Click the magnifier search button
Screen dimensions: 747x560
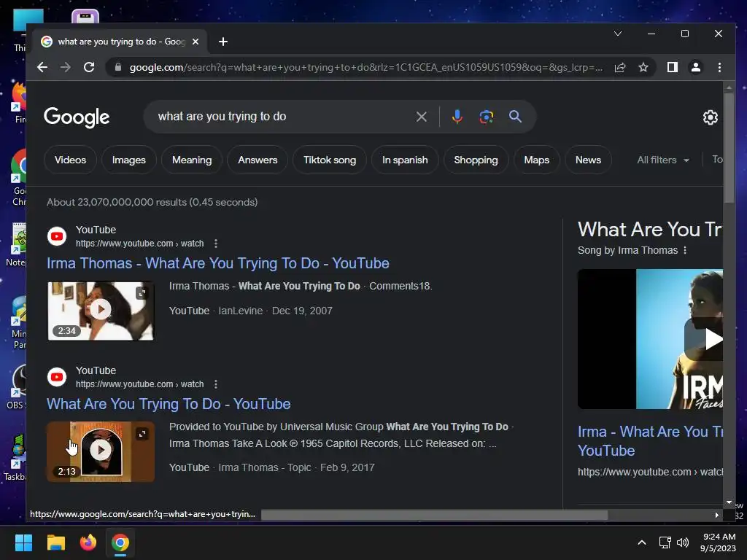coord(515,117)
